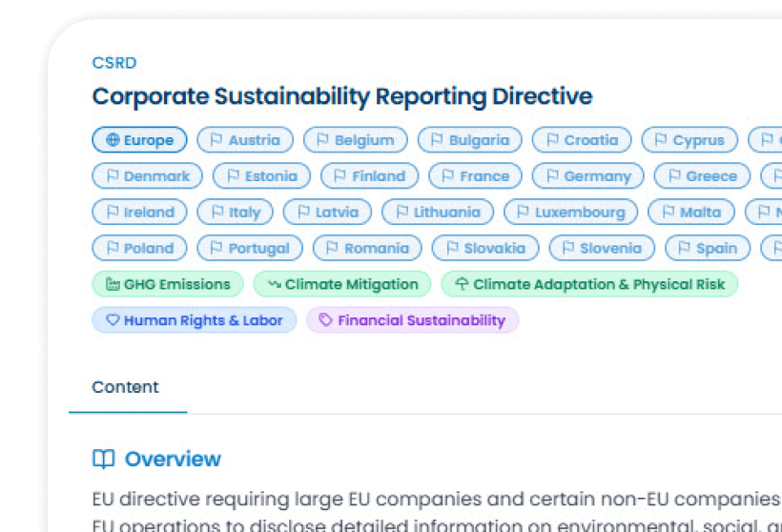Click the trend-down icon in Climate Mitigation

coord(275,284)
